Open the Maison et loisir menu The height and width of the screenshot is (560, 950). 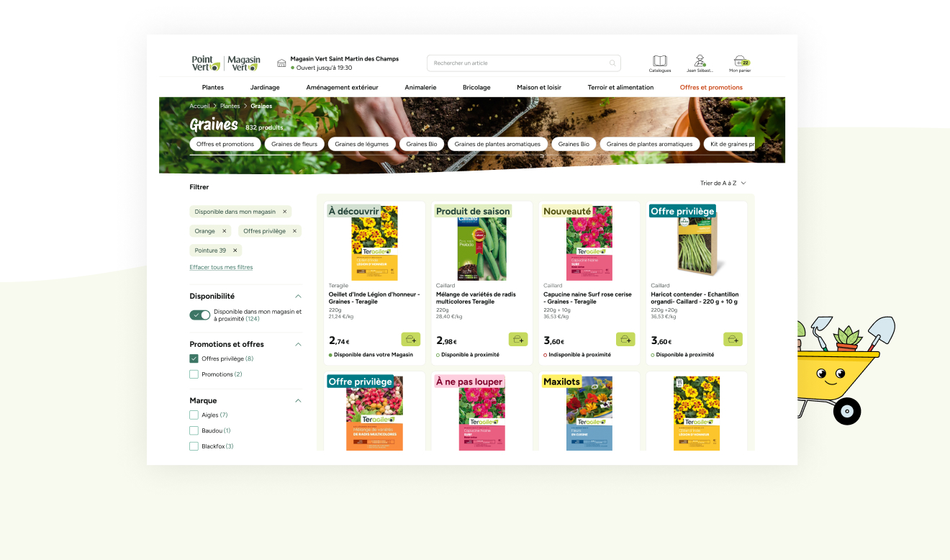[x=539, y=87]
